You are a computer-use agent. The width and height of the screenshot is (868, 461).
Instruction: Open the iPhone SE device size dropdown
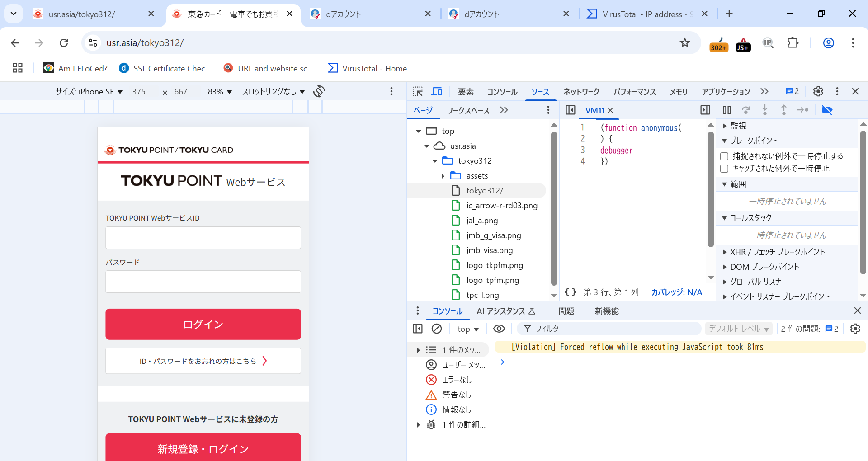[x=89, y=91]
